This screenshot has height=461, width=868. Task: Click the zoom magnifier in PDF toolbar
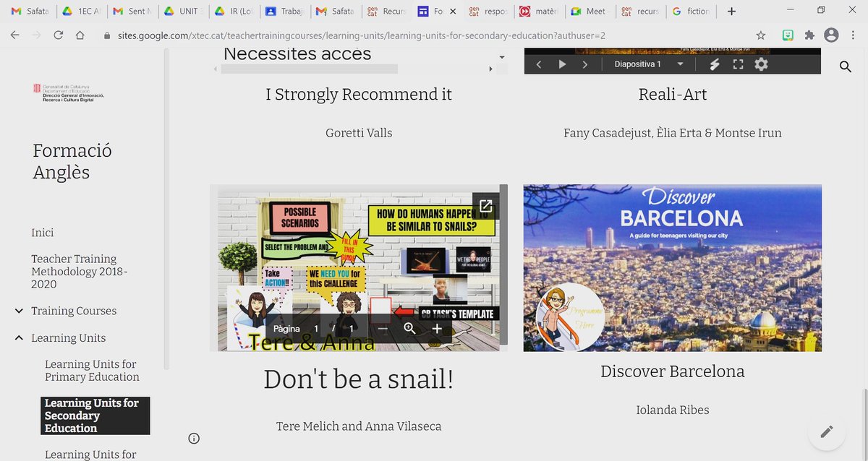point(409,329)
